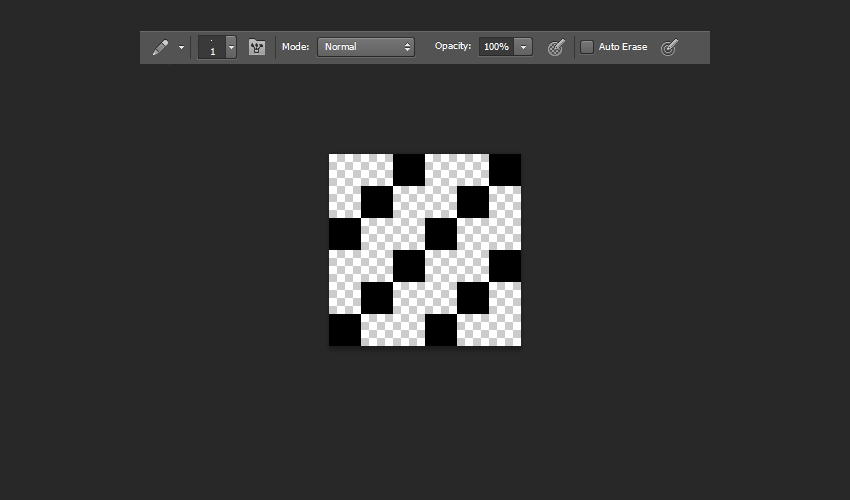Click the Opacity scrubby slider label
The image size is (850, 500).
point(452,47)
